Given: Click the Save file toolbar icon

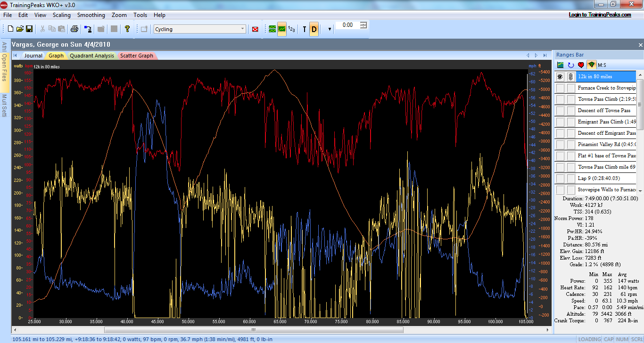Looking at the screenshot, I should tap(29, 29).
